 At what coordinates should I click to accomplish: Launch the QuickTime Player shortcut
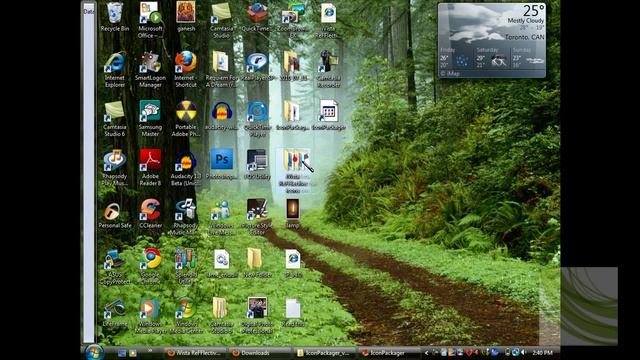coord(257,119)
